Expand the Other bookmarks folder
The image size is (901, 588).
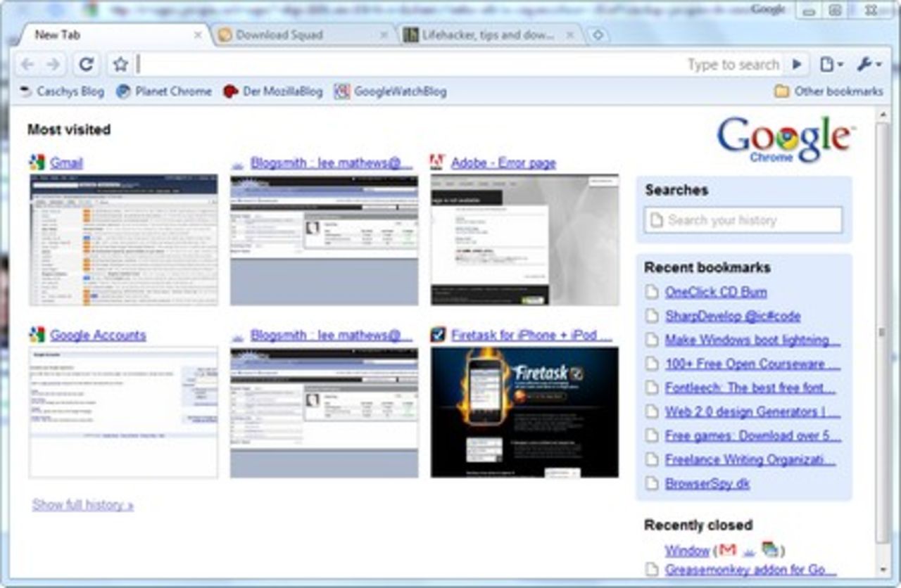[x=828, y=91]
